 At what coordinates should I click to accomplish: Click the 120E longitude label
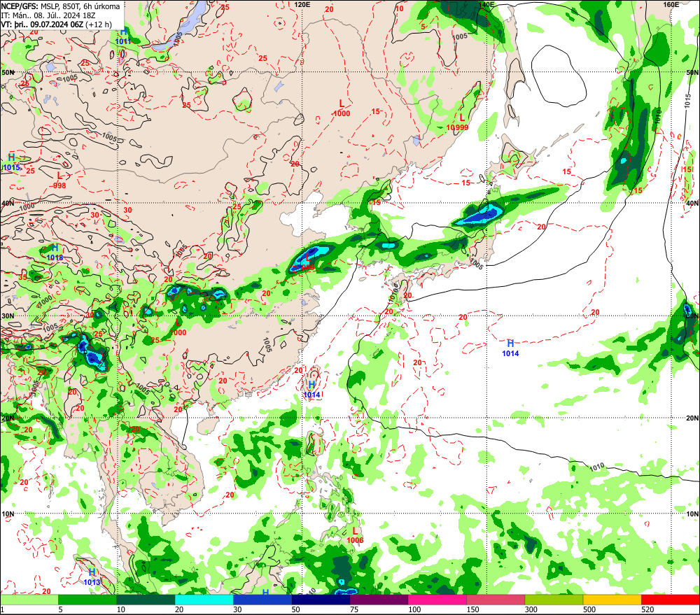[302, 4]
